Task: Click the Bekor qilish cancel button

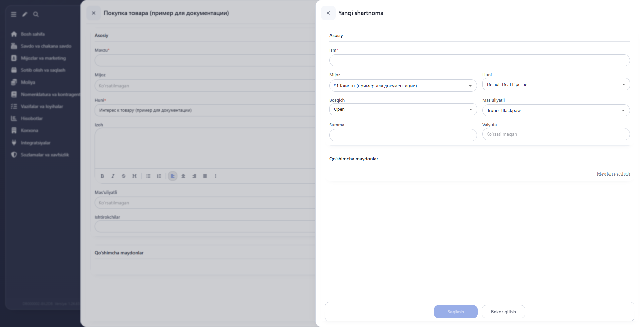Action: click(503, 312)
